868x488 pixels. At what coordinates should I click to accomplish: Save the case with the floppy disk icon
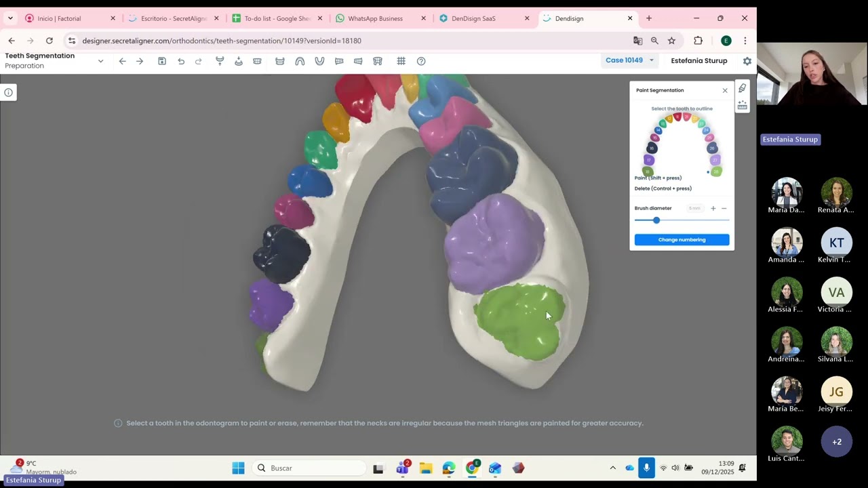point(162,61)
